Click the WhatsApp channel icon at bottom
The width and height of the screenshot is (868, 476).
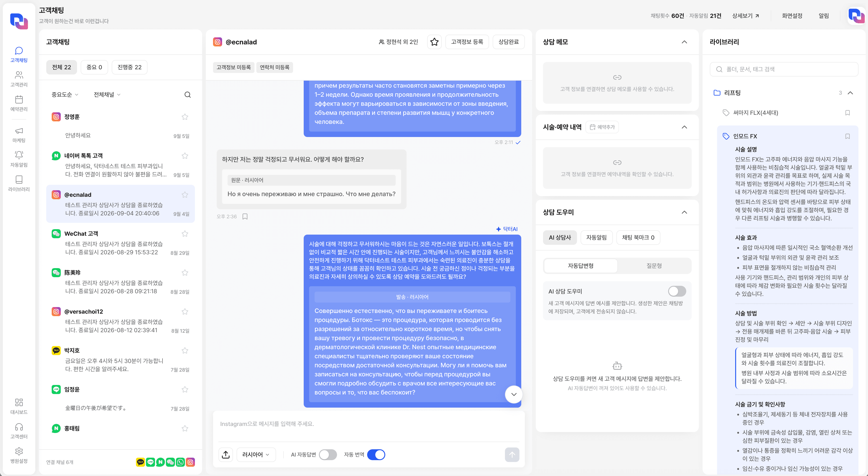coord(180,462)
